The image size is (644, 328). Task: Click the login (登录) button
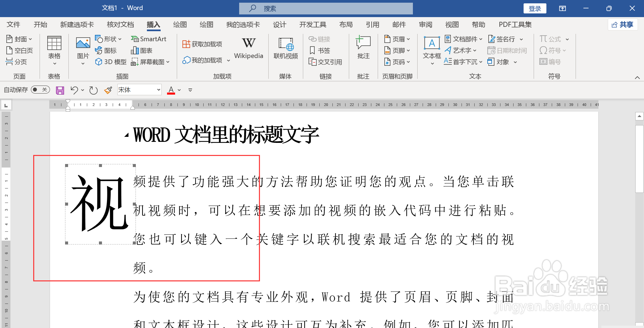535,8
